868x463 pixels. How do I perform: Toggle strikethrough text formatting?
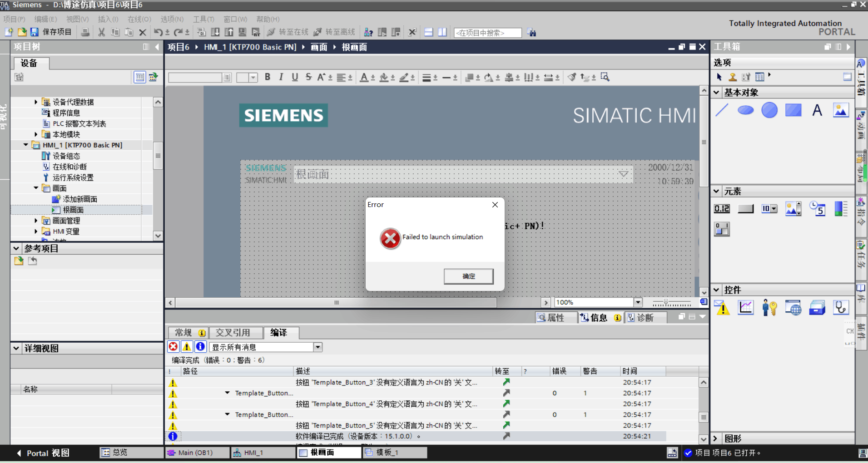(308, 77)
